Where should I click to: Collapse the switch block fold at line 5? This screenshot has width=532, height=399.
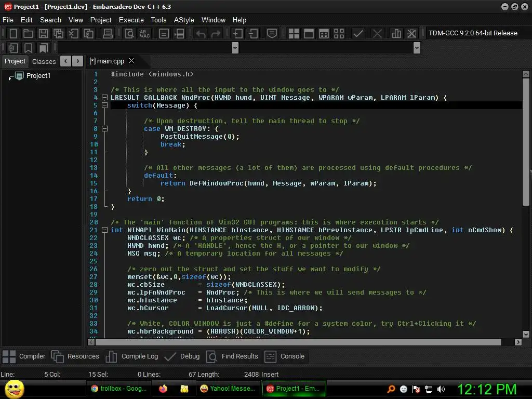(x=105, y=105)
